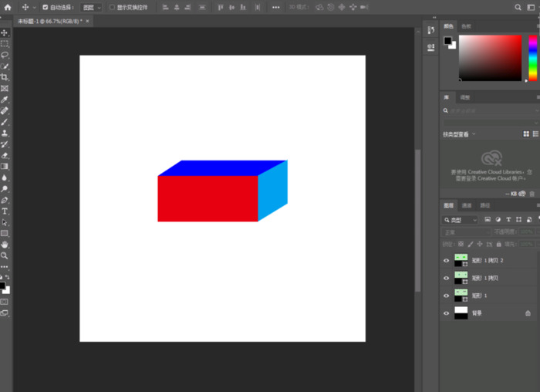Select the Rectangular Marquee tool
The image size is (540, 392).
click(x=5, y=44)
